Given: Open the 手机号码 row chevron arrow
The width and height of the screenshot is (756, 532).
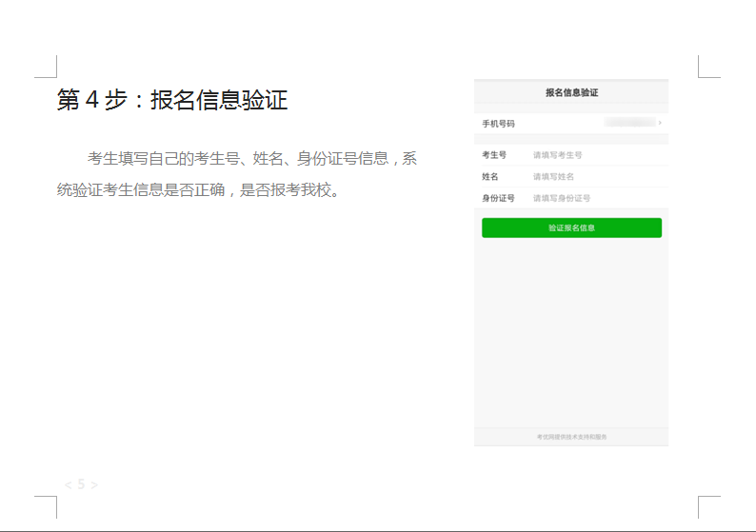Looking at the screenshot, I should [x=660, y=124].
